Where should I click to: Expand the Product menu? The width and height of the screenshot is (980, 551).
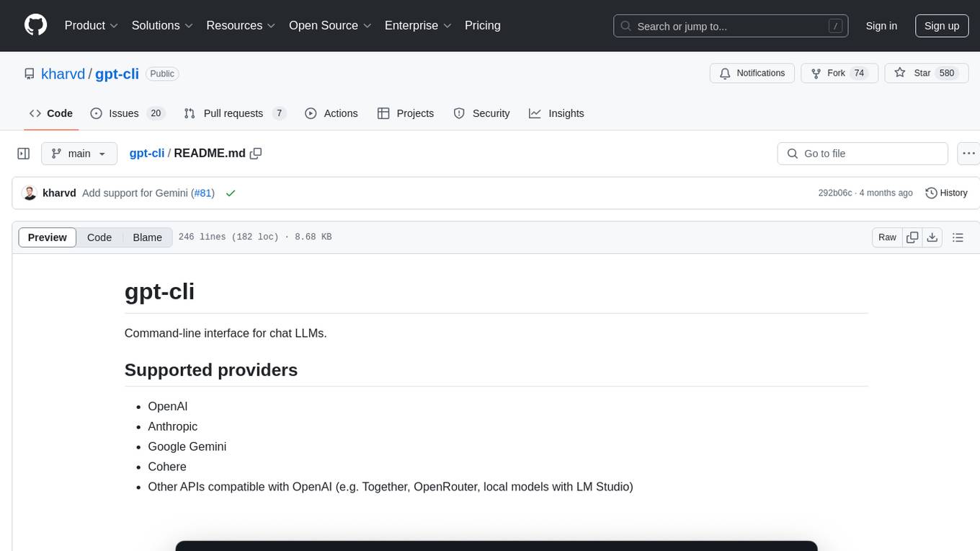(91, 25)
